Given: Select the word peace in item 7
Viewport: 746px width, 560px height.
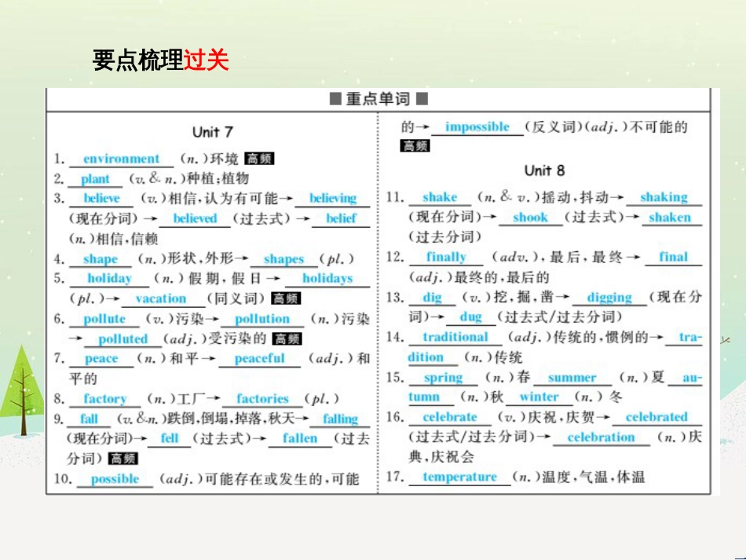Looking at the screenshot, I should pyautogui.click(x=101, y=358).
